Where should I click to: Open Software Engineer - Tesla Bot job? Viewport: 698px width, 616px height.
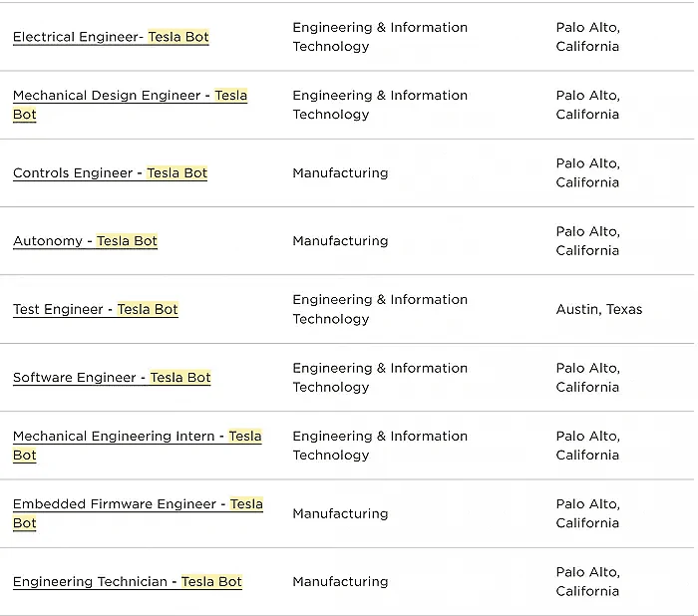[112, 378]
